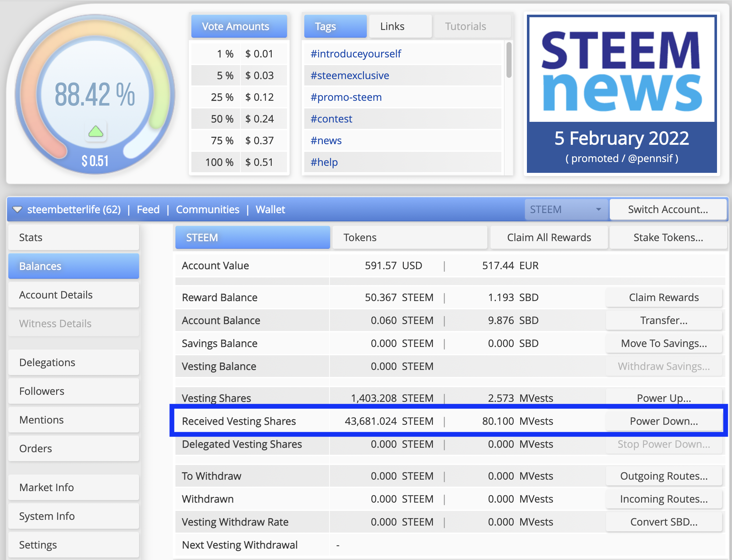Open Outgoing Routes dialog
The height and width of the screenshot is (560, 732).
click(x=664, y=476)
